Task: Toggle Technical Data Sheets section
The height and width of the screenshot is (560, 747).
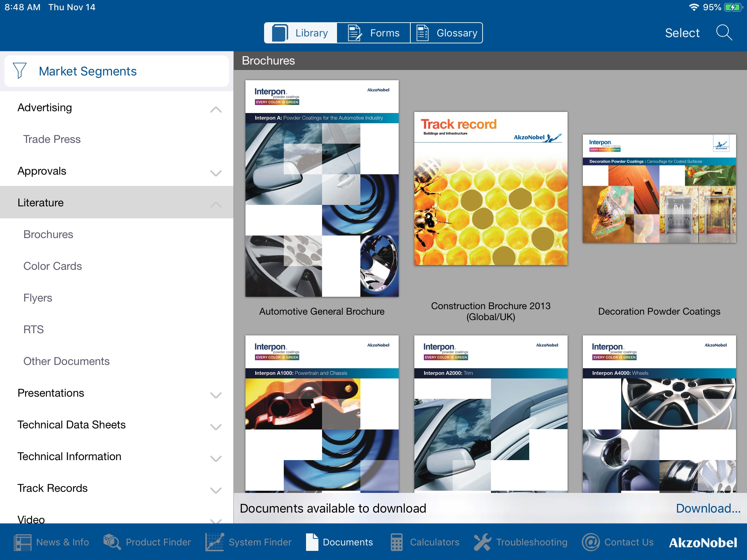Action: [215, 425]
